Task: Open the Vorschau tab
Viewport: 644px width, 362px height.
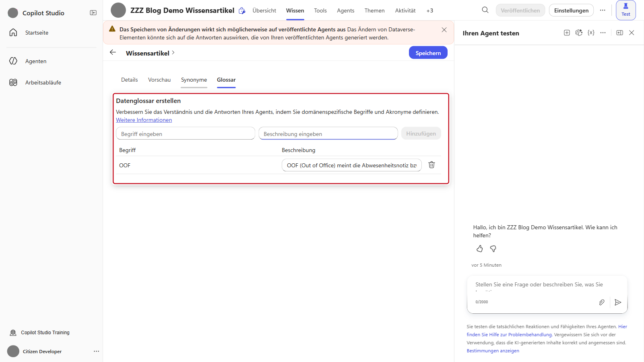Action: (159, 80)
